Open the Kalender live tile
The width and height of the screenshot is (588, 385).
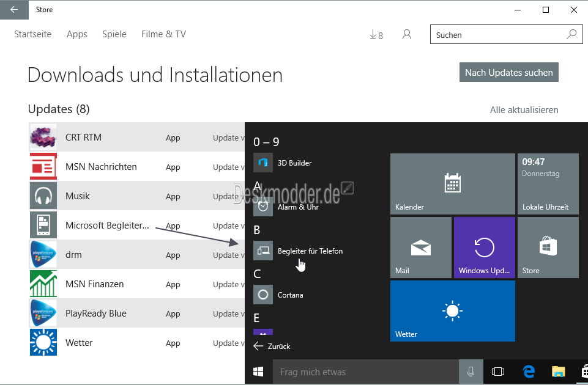tap(452, 183)
